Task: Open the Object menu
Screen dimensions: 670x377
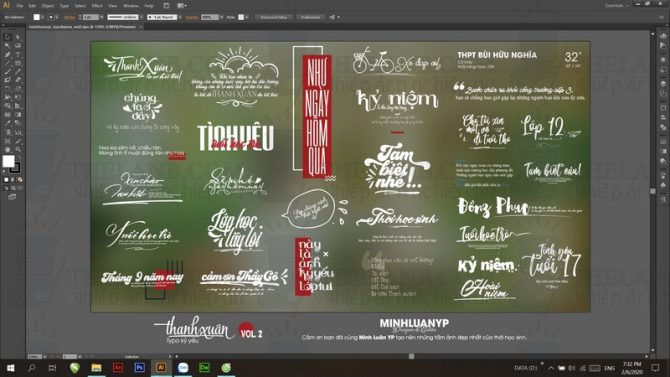Action: (48, 6)
